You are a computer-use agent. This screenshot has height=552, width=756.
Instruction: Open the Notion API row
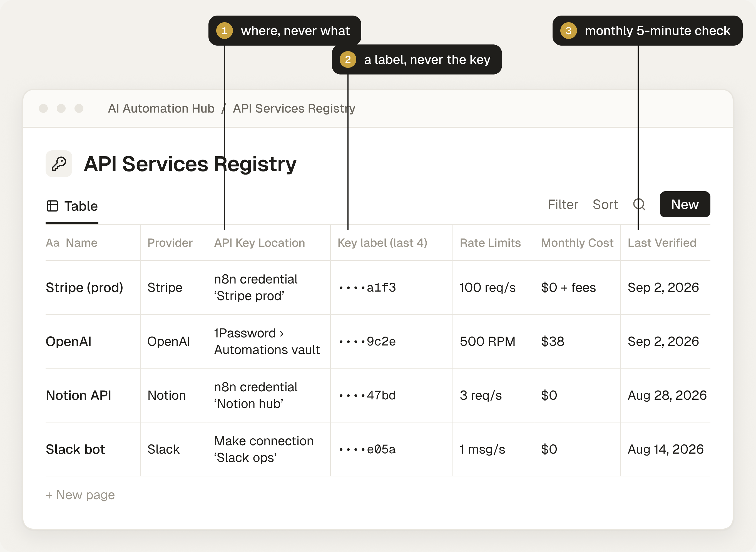tap(78, 395)
